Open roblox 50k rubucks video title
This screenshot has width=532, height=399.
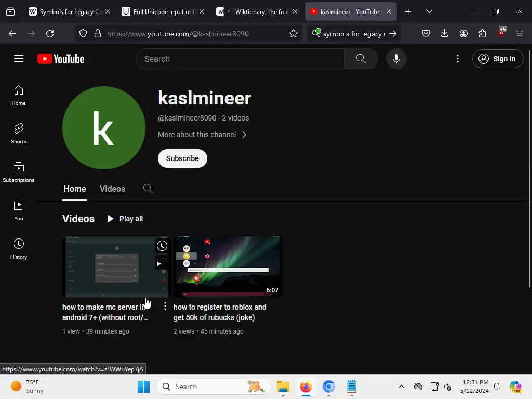220,312
